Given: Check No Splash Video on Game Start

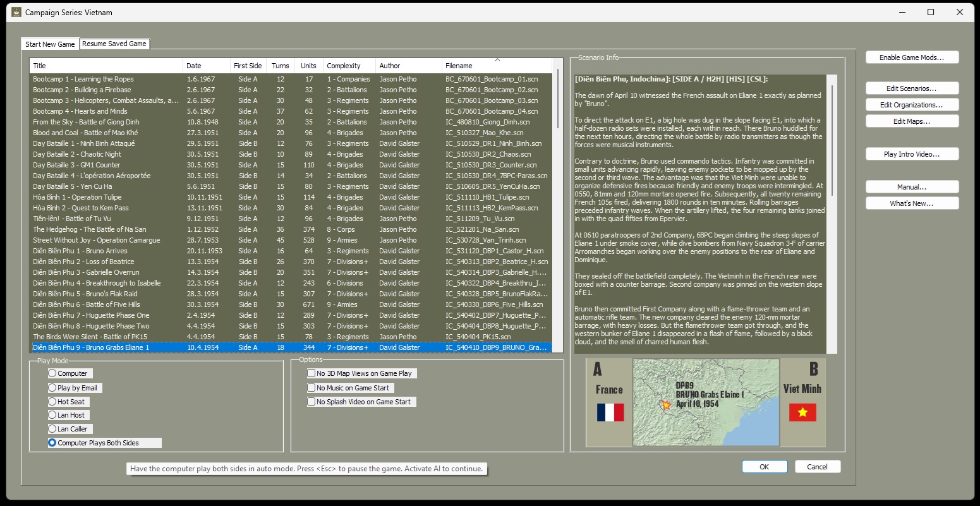Looking at the screenshot, I should [x=361, y=402].
